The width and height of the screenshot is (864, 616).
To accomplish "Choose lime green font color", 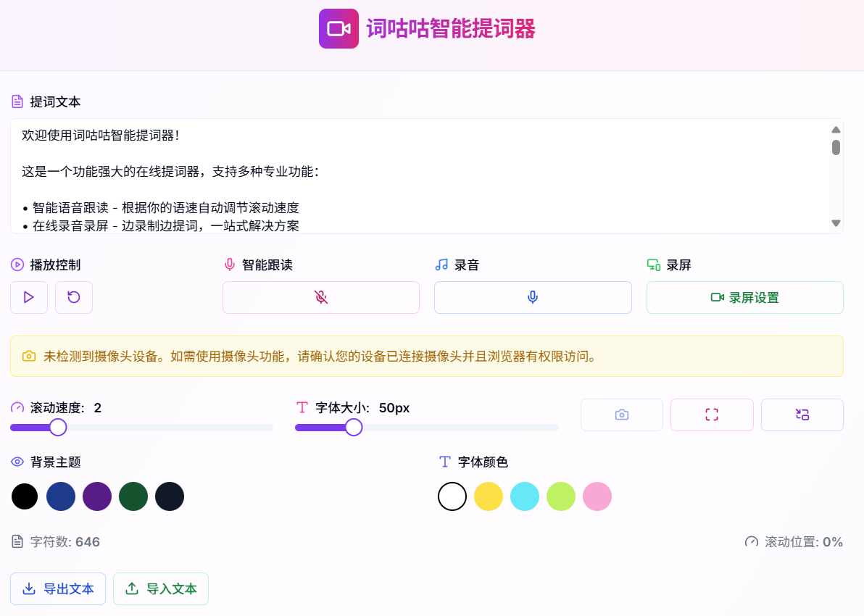I will pos(561,496).
